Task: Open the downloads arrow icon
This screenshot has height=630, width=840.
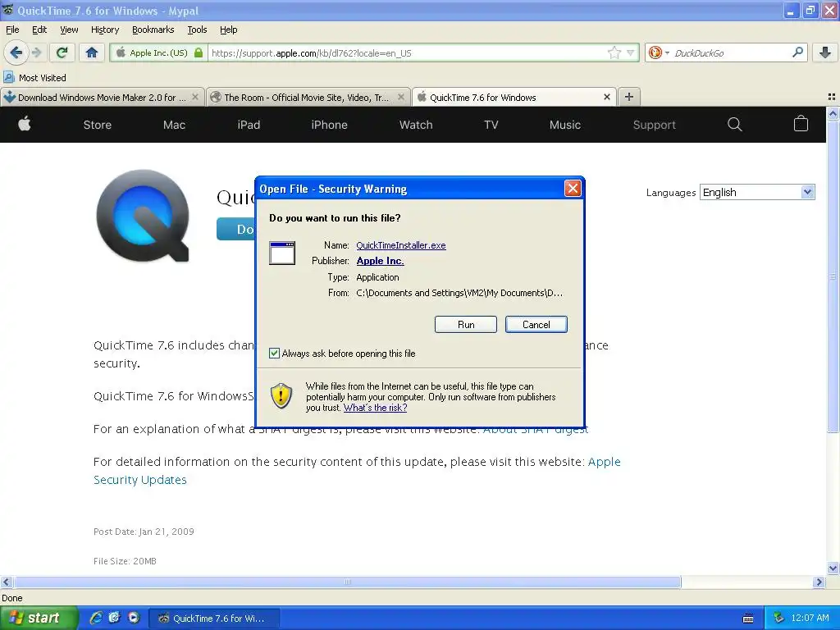Action: coord(825,52)
